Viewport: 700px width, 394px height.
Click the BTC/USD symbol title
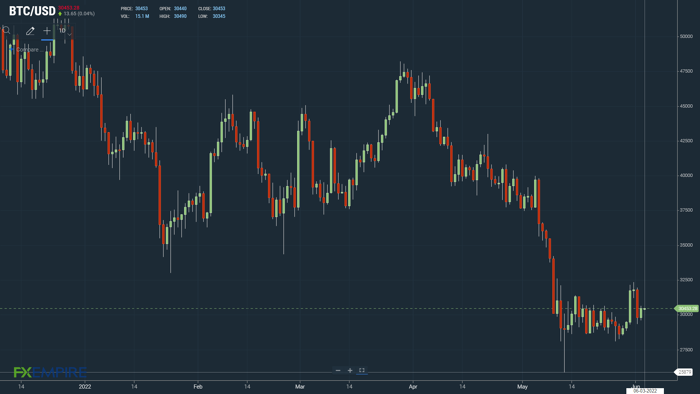click(x=32, y=11)
